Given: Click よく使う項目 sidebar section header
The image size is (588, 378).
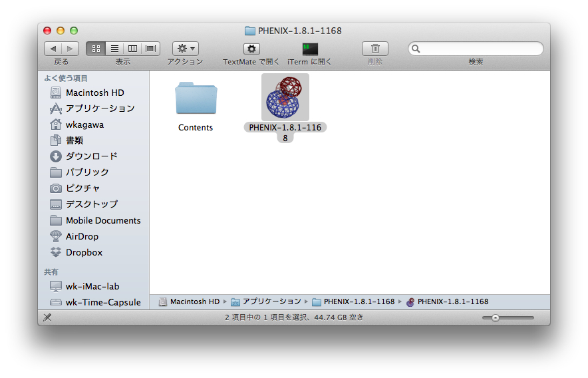Looking at the screenshot, I should point(66,78).
